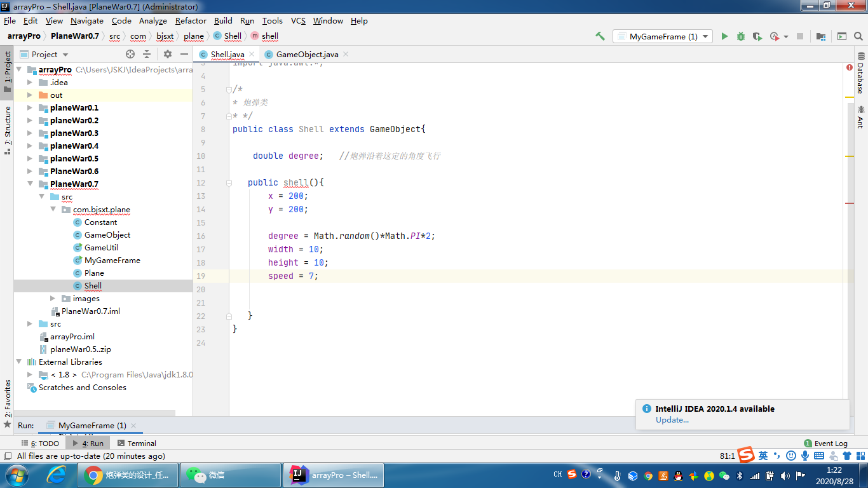Click the tool windows toggle icon in status bar corner
This screenshot has width=868, height=488.
[7, 456]
